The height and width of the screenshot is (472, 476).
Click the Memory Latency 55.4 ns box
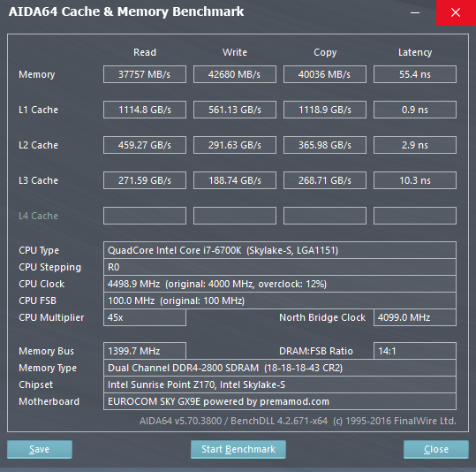[x=415, y=74]
